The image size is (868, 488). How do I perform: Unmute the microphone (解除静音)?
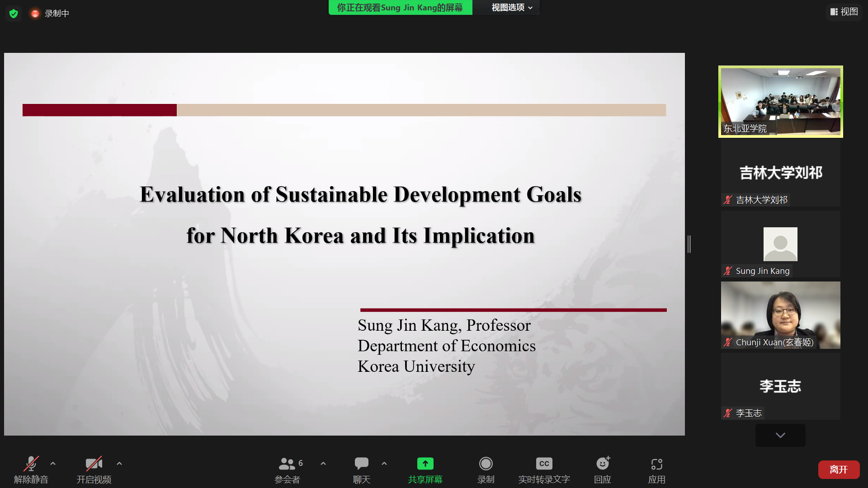31,464
